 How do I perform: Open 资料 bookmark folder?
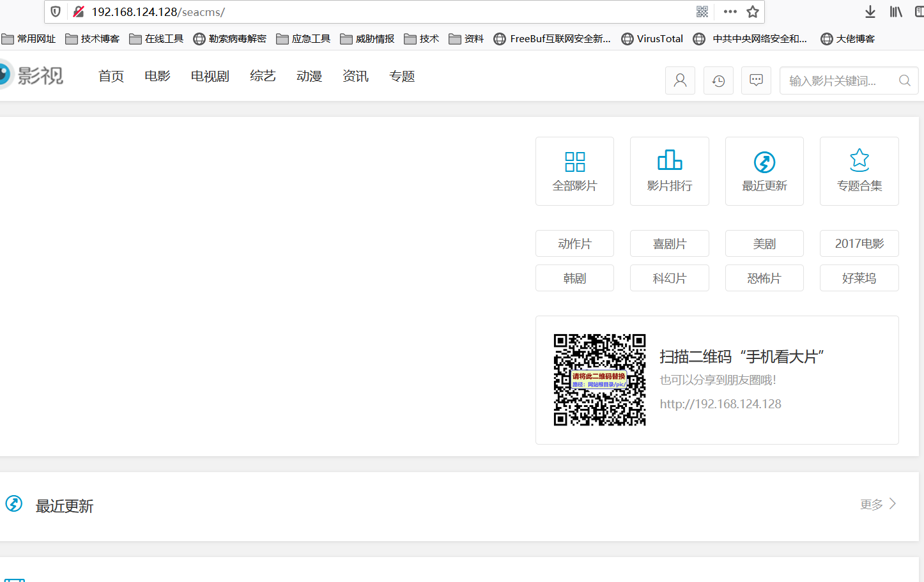pyautogui.click(x=466, y=39)
